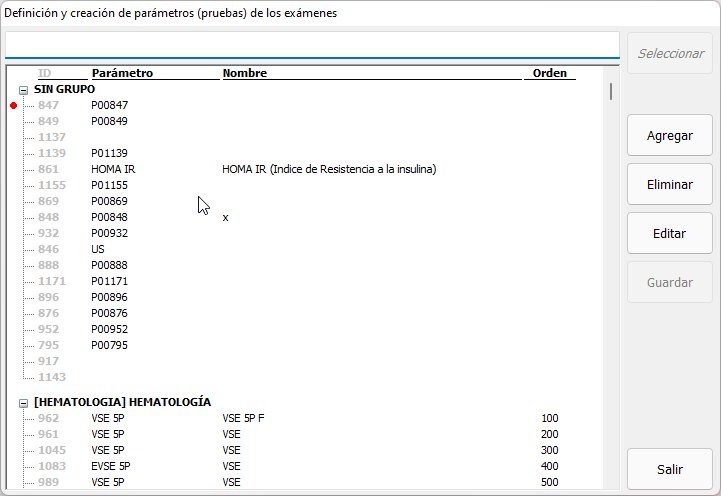Sort by the Parámetro column header

point(122,73)
